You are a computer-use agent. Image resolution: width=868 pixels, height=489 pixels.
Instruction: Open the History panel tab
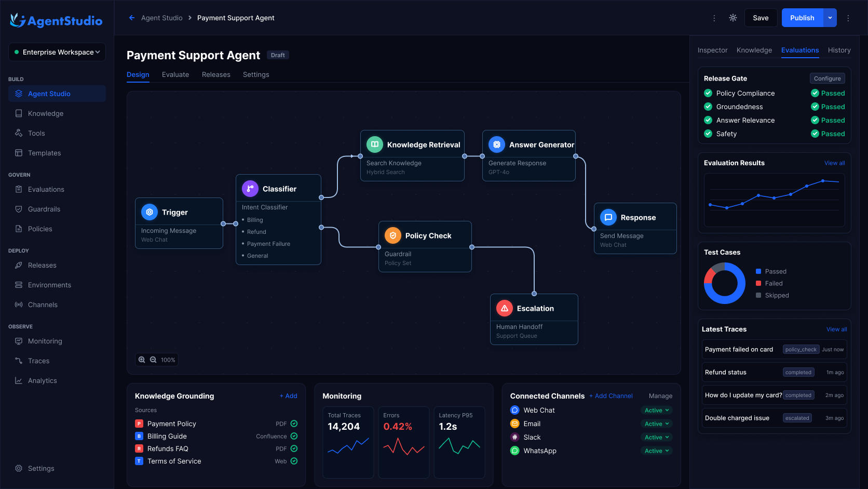pos(839,50)
